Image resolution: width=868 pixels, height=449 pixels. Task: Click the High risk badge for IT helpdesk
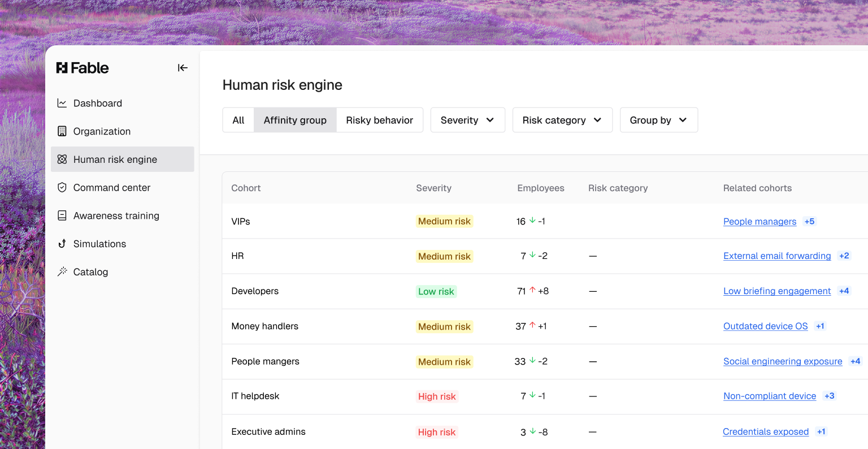[x=437, y=396]
